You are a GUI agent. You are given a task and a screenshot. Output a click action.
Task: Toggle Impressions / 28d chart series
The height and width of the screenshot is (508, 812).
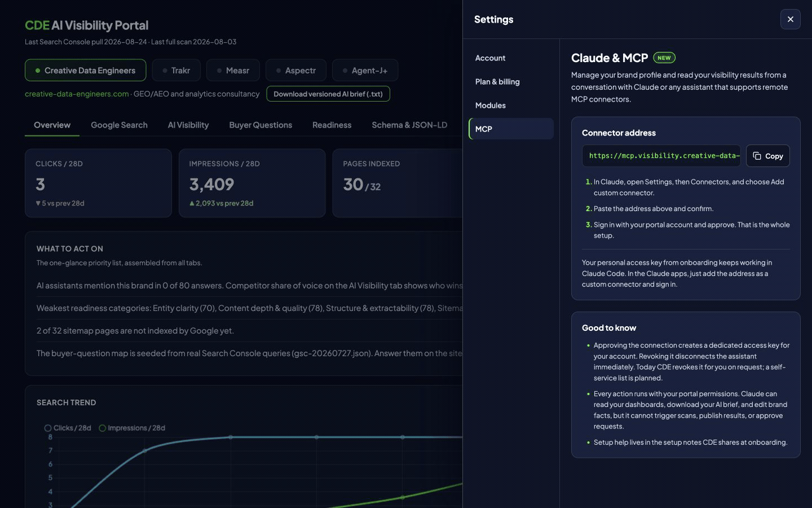[x=132, y=428]
